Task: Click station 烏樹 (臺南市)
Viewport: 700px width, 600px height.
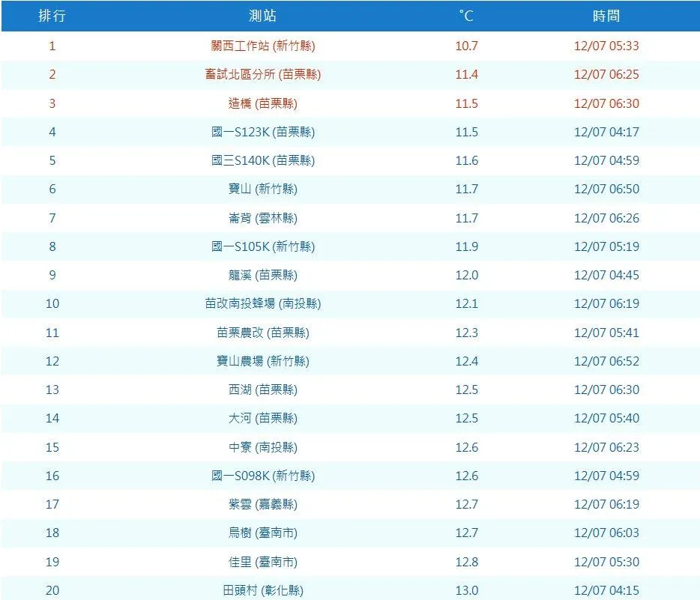Action: [x=263, y=533]
